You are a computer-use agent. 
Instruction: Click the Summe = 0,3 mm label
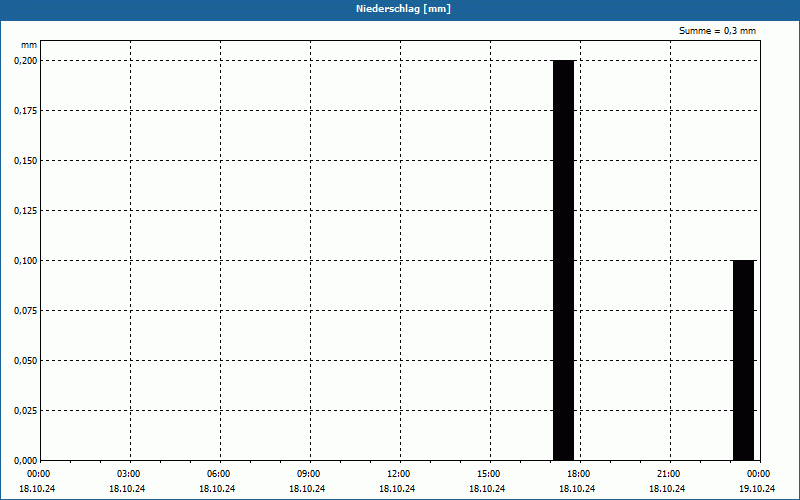pyautogui.click(x=717, y=31)
